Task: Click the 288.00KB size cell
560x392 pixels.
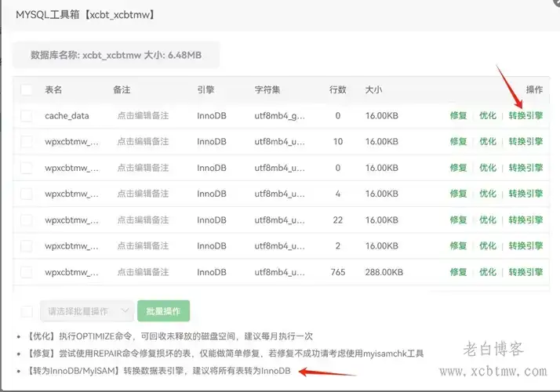Action: (384, 272)
